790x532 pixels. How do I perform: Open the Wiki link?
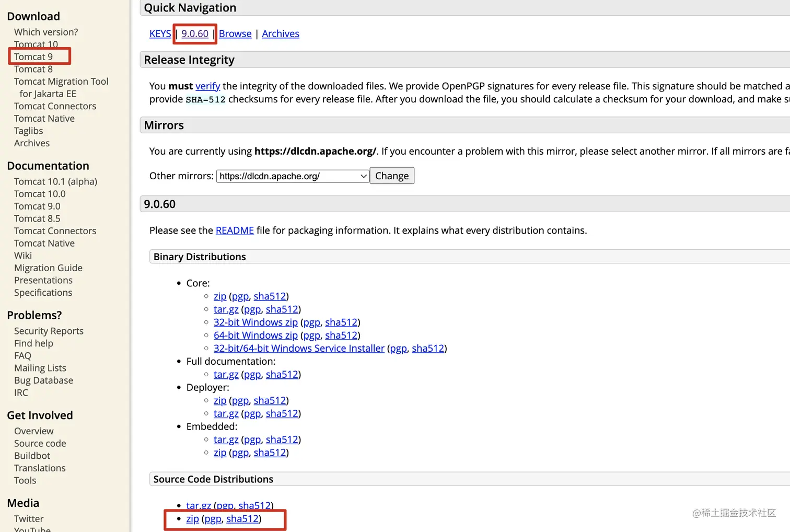23,256
